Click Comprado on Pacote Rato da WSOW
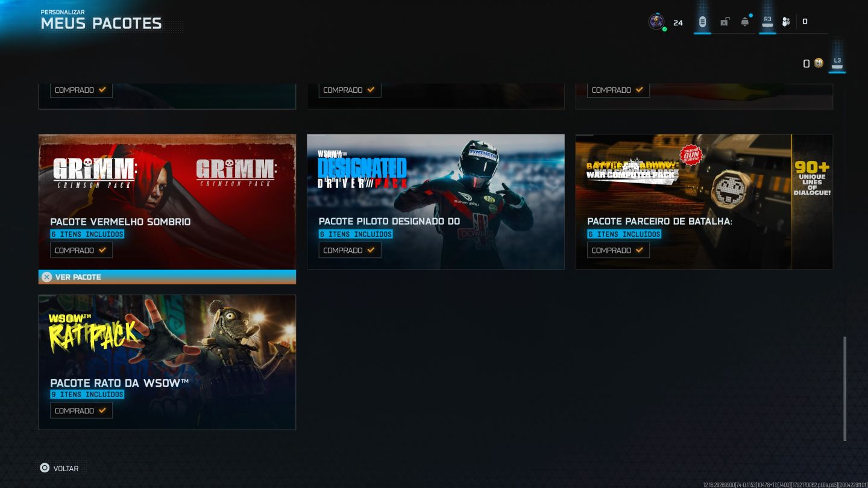The height and width of the screenshot is (488, 868). click(x=81, y=410)
